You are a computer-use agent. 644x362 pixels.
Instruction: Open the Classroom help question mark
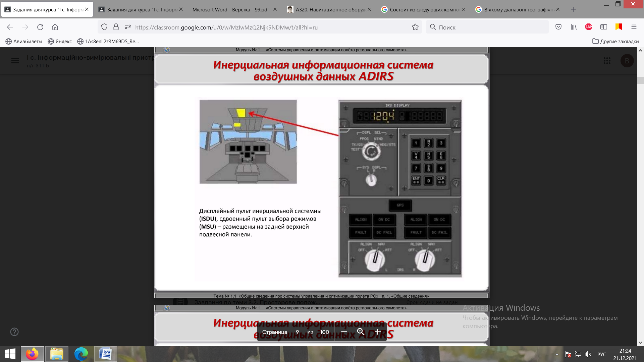tap(14, 332)
